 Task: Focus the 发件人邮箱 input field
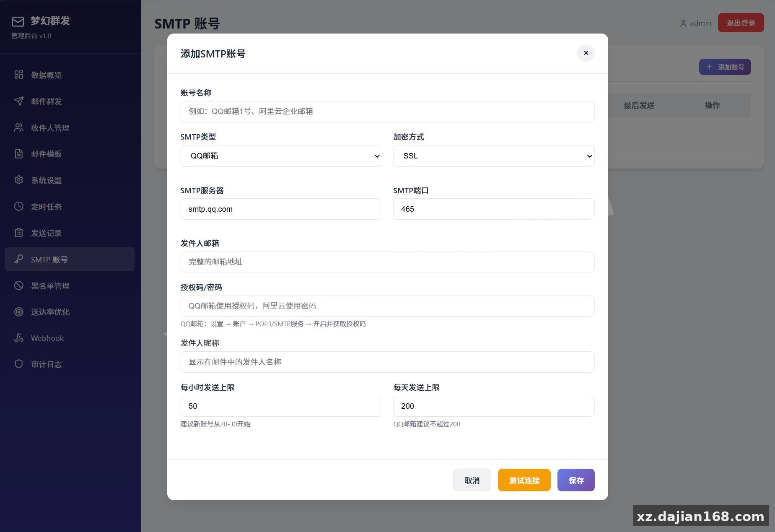click(x=388, y=262)
